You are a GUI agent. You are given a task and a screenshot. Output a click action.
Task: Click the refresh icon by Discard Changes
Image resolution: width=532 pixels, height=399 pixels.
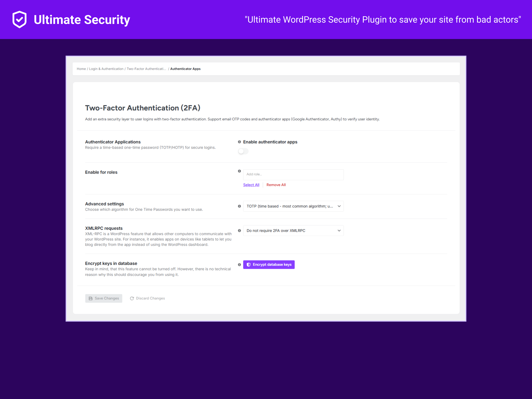tap(132, 298)
